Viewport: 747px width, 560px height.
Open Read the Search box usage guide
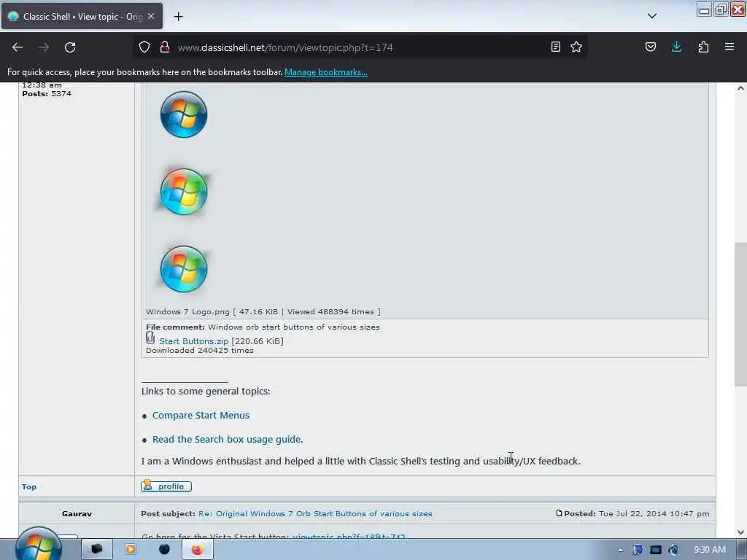pyautogui.click(x=228, y=439)
